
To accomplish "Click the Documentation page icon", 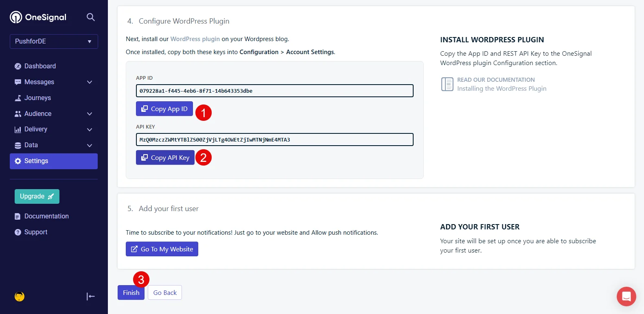I will [x=18, y=216].
